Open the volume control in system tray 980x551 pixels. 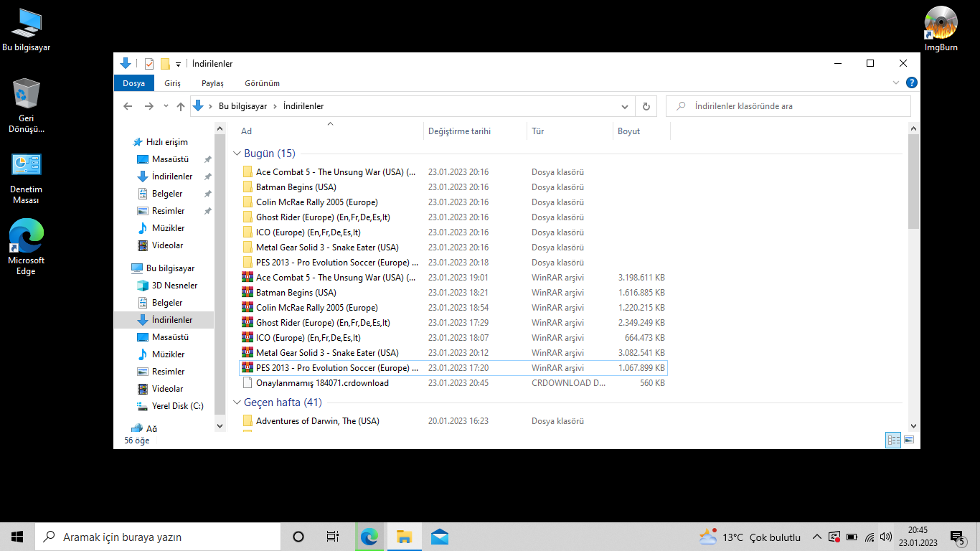[x=886, y=537]
